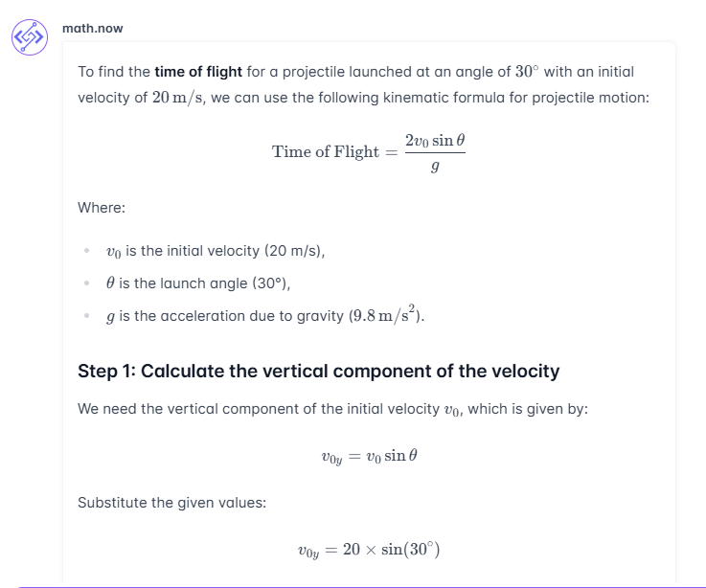Click the inline v0 symbol in Step 1 paragraph
Viewport: 706px width, 588px height.
point(453,410)
